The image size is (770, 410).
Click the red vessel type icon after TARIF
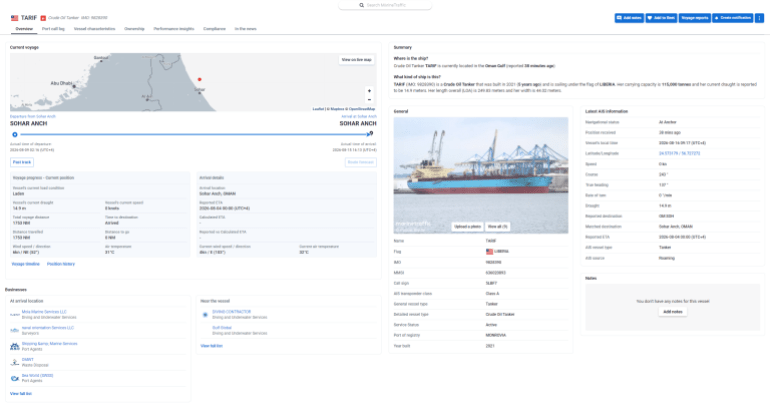tap(43, 18)
